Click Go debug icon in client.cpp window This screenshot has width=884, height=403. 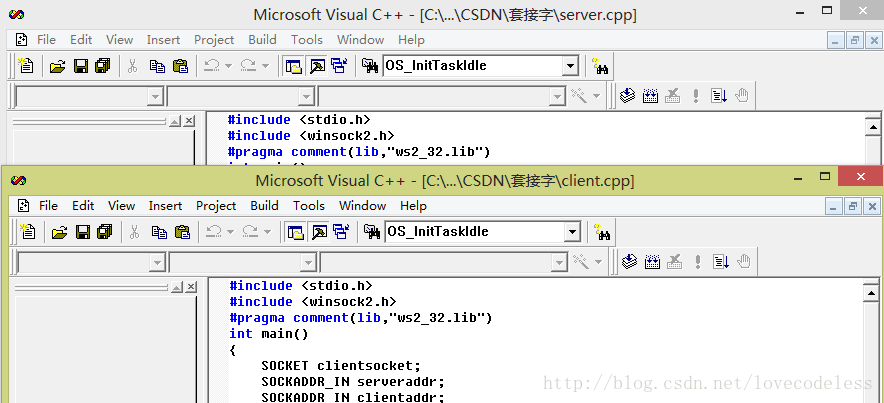pyautogui.click(x=721, y=262)
